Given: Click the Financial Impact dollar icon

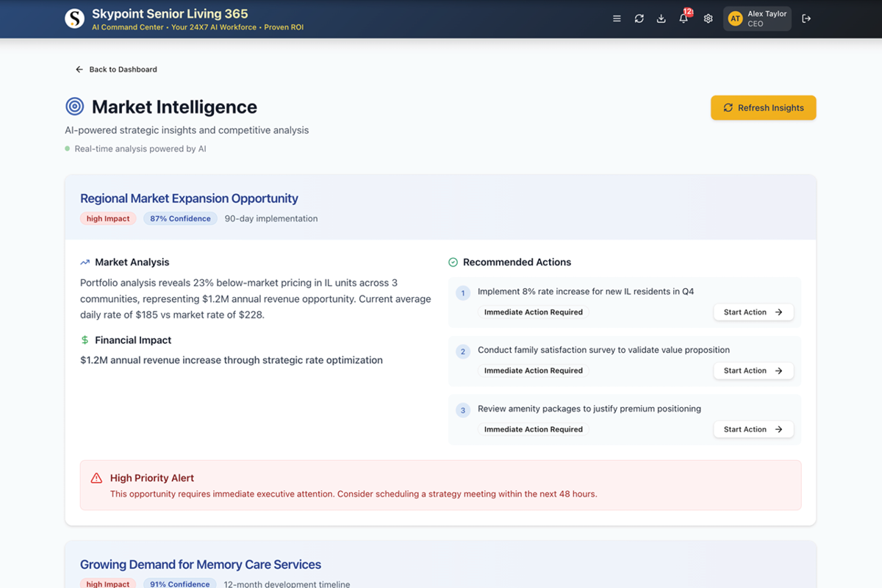Looking at the screenshot, I should coord(85,340).
